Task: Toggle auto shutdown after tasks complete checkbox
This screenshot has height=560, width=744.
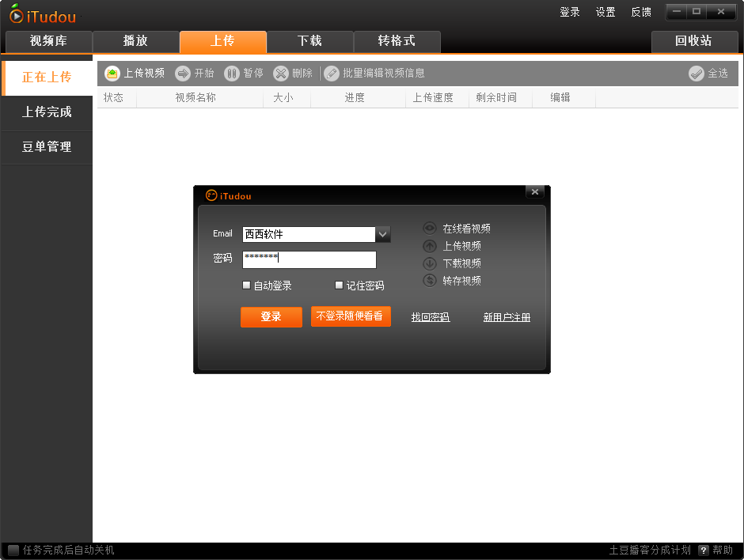Action: tap(13, 551)
